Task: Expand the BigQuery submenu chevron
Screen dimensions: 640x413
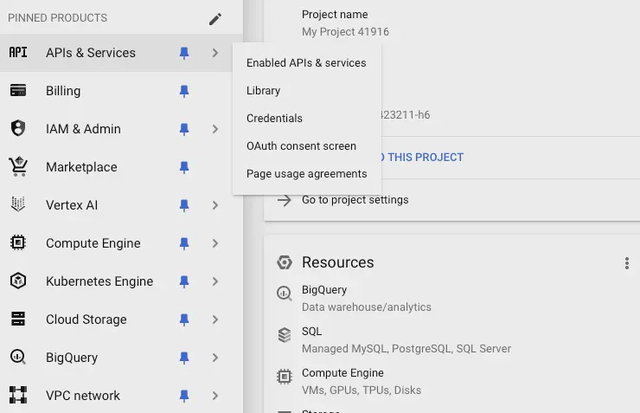Action: point(215,357)
